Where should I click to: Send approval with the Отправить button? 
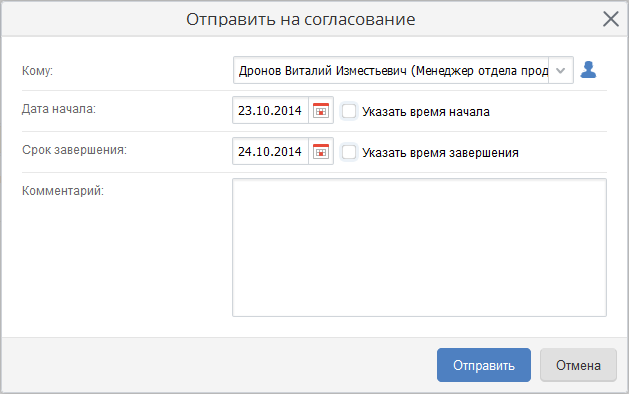point(484,365)
